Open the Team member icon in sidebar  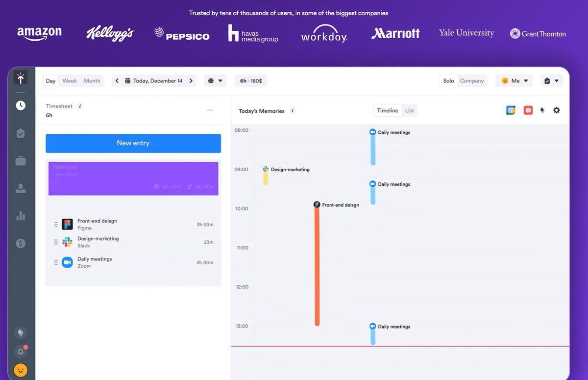[20, 188]
